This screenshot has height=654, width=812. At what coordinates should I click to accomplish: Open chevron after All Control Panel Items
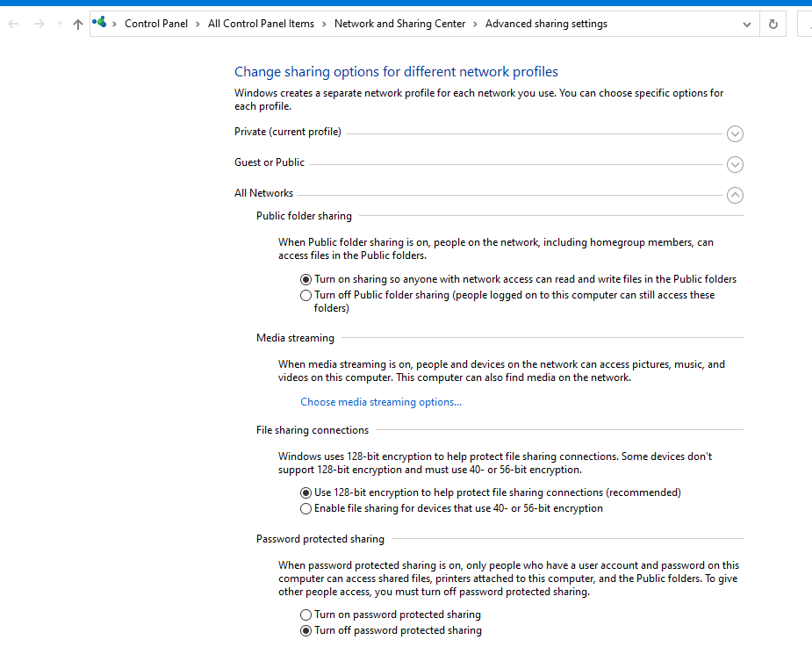click(x=324, y=25)
